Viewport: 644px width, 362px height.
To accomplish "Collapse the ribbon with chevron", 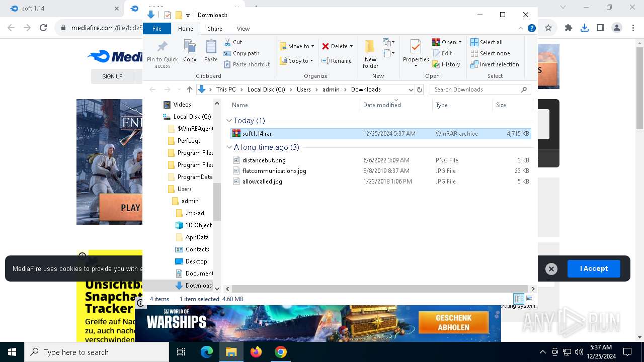I will pyautogui.click(x=521, y=29).
